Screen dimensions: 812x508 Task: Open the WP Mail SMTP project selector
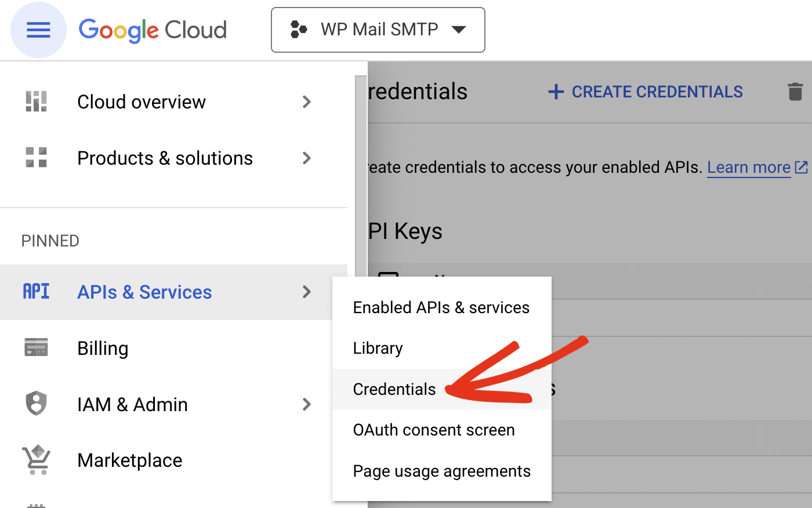point(378,30)
